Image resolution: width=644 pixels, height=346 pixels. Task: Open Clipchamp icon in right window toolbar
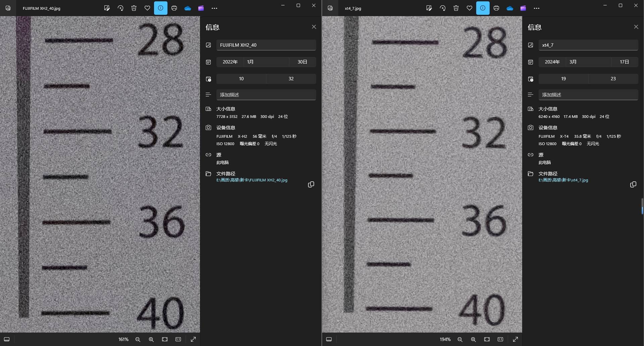[x=523, y=8]
